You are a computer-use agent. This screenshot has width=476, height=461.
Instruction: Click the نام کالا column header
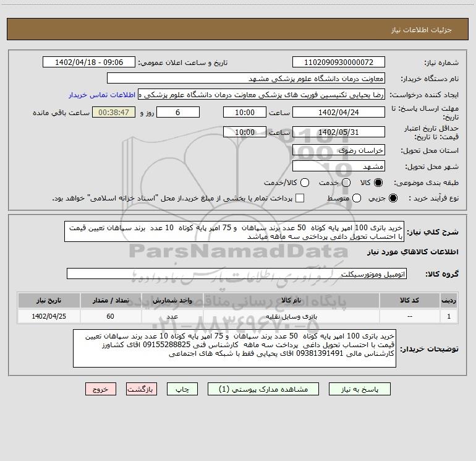[291, 301]
